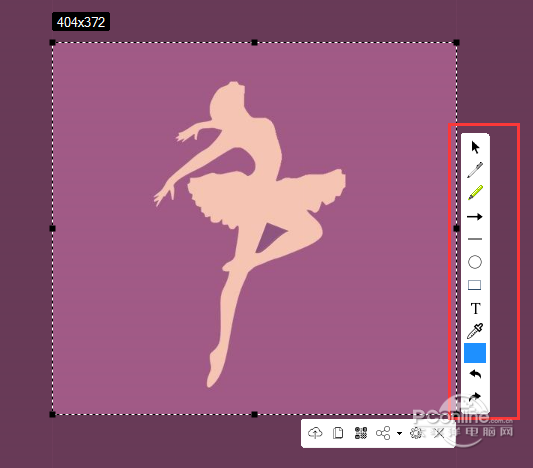This screenshot has width=533, height=468.
Task: Select the ellipse circle shape tool
Action: [475, 262]
